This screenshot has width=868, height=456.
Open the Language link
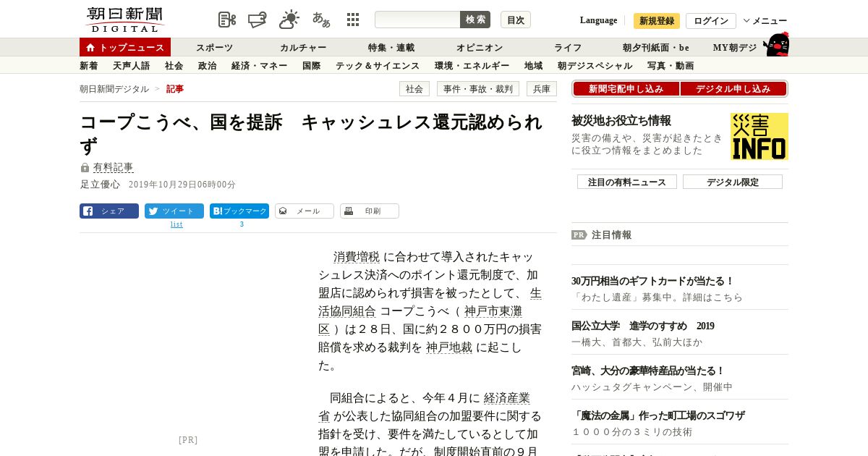coord(598,20)
